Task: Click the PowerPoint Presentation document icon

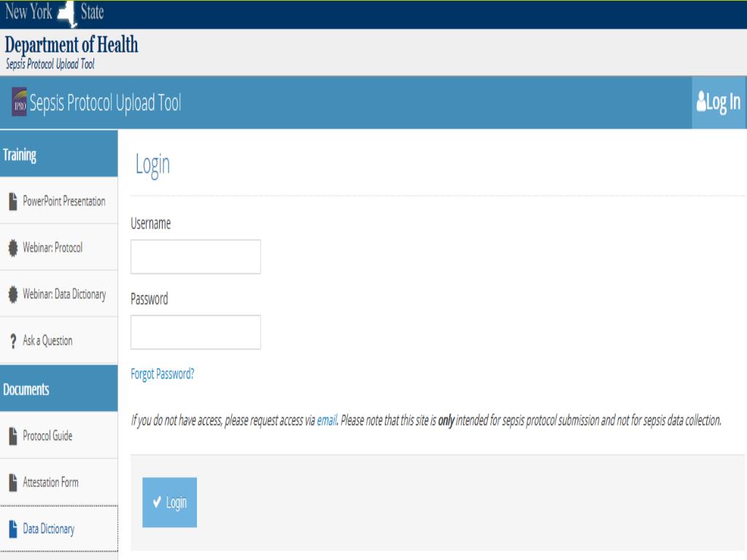Action: pyautogui.click(x=13, y=201)
